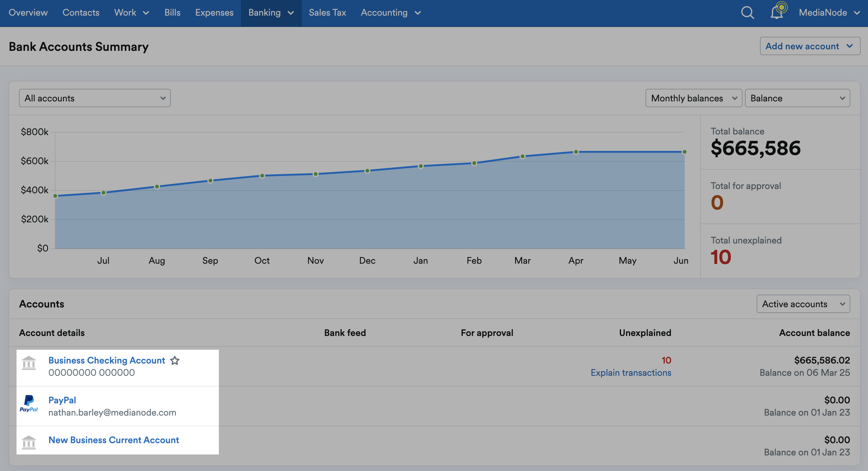Screen dimensions: 868x471
Task: Click the unexplained count 10 in table
Action: tap(666, 360)
